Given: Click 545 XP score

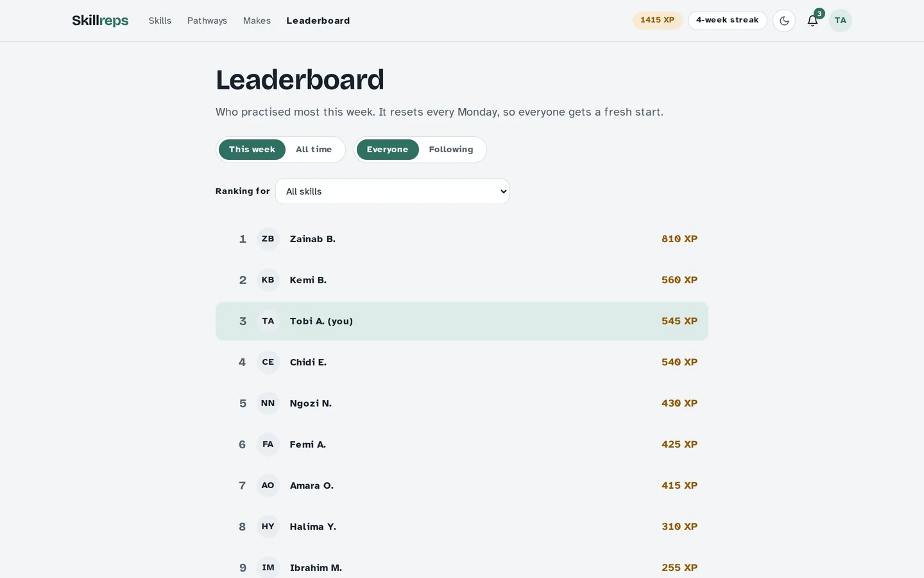Looking at the screenshot, I should point(680,321).
